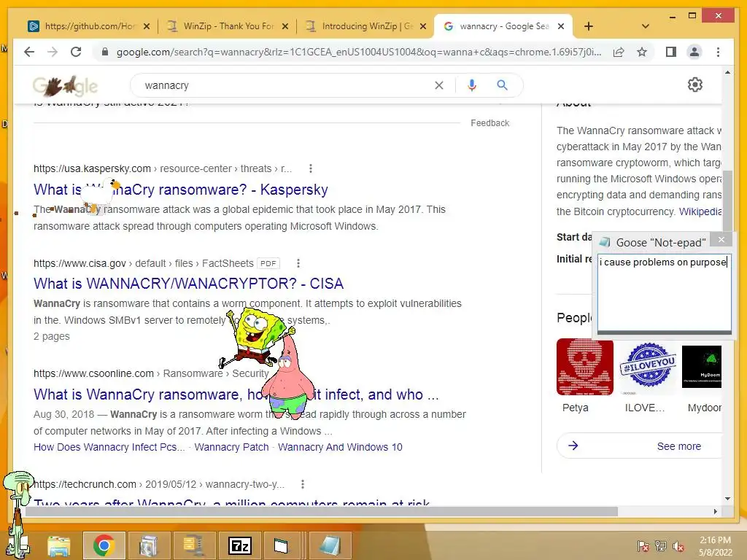Image resolution: width=747 pixels, height=560 pixels.
Task: Open the Mydoom thumbnail
Action: click(702, 367)
